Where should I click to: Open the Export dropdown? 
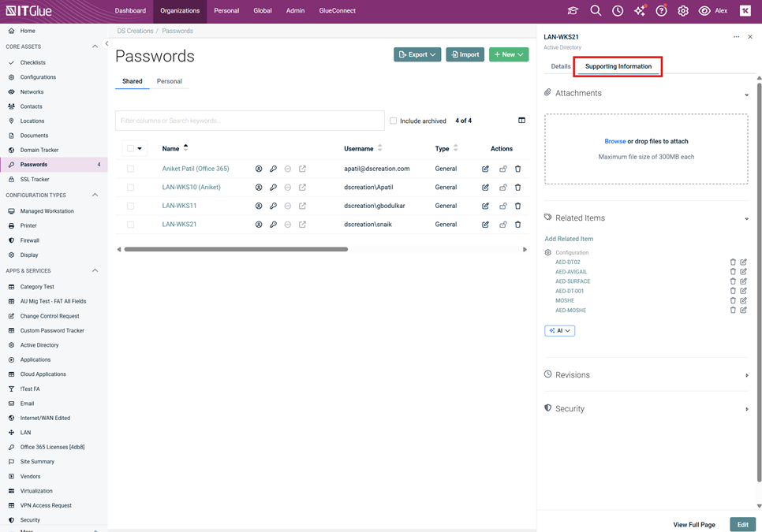click(x=417, y=54)
